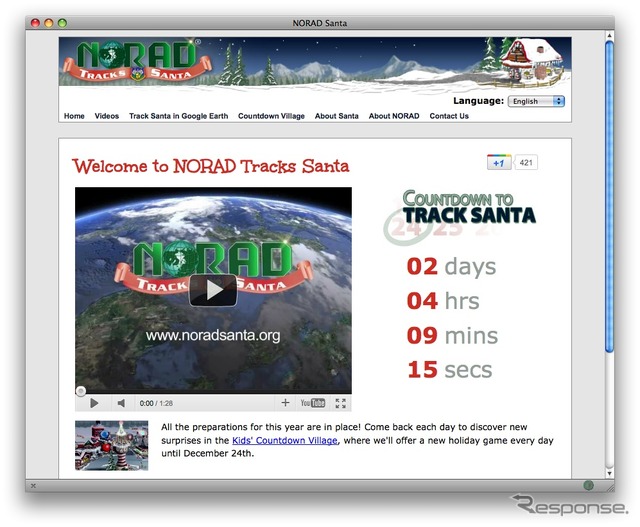Click the plus icon in video controls
This screenshot has height=527, width=640.
[x=285, y=403]
